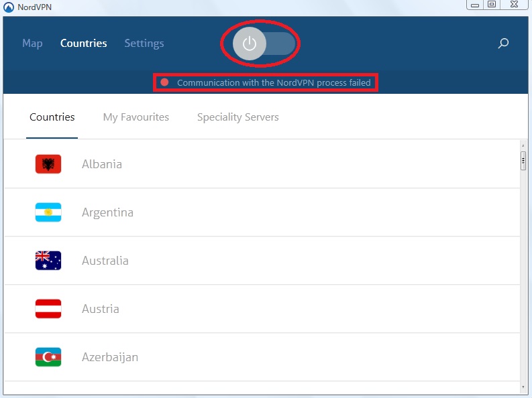This screenshot has width=532, height=398.
Task: Select Austria from country list
Action: coord(262,309)
